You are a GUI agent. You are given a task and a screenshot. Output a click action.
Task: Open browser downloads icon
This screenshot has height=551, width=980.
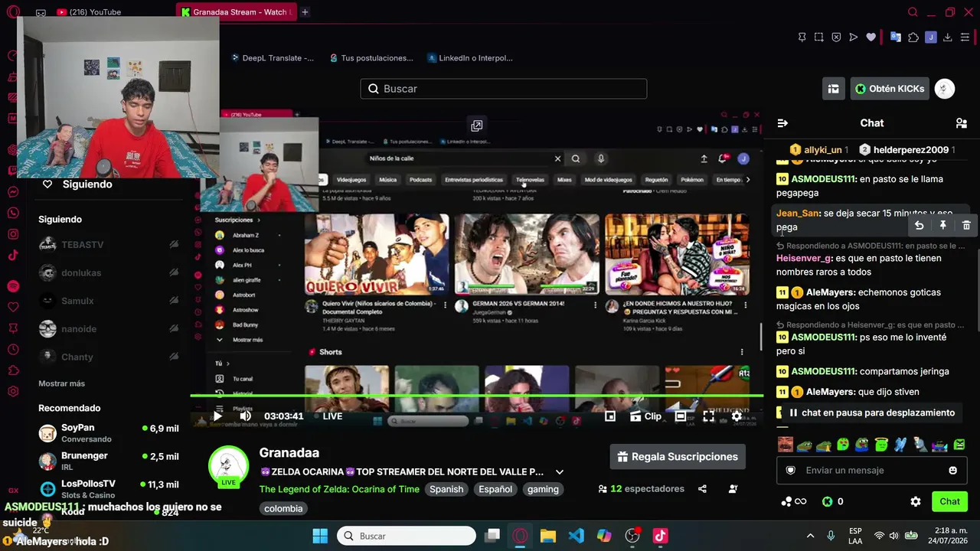(x=948, y=37)
